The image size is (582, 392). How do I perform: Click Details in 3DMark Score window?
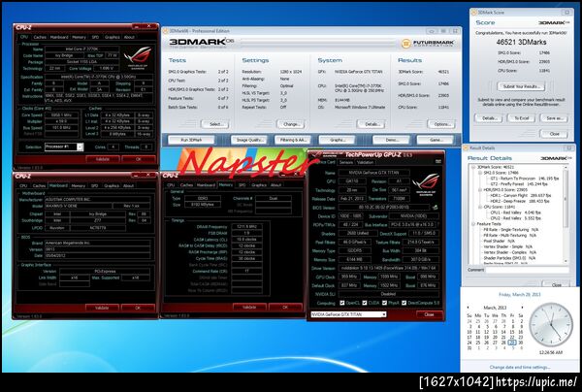point(489,118)
